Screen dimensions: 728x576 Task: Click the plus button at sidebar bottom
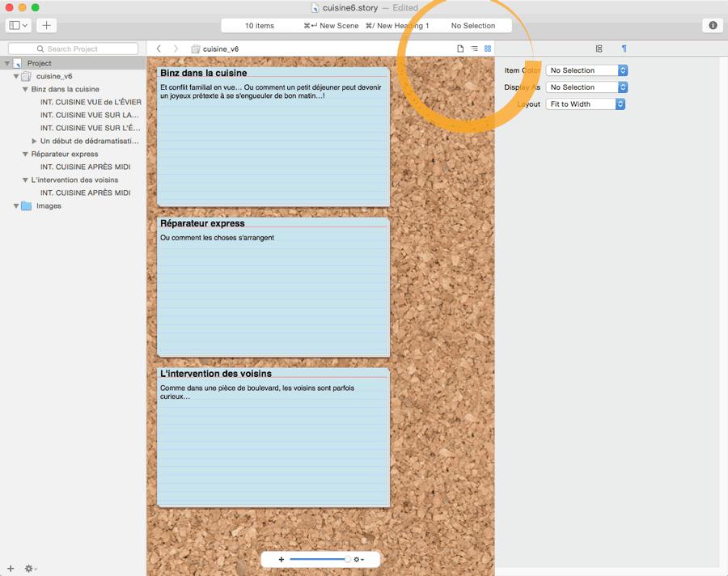11,569
